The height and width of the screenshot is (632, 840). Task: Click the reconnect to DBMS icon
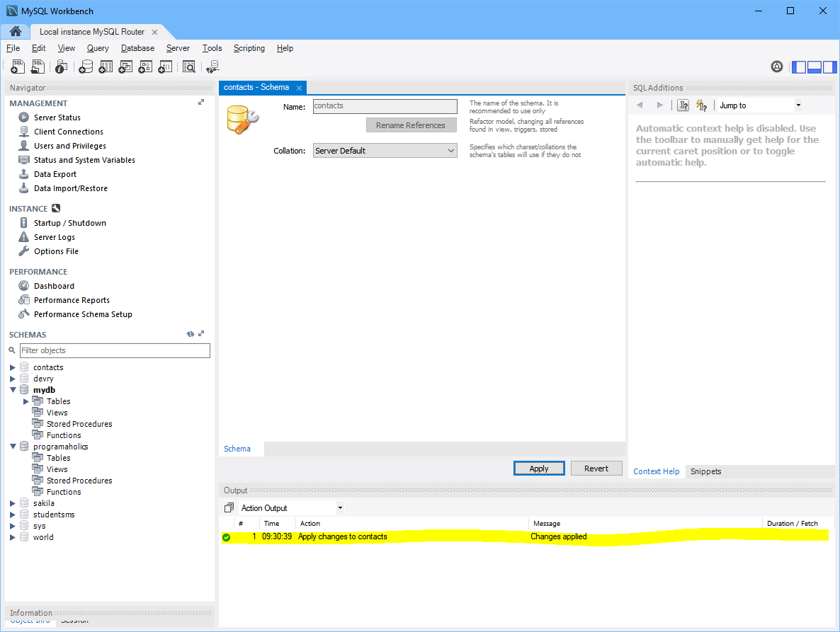coord(212,67)
